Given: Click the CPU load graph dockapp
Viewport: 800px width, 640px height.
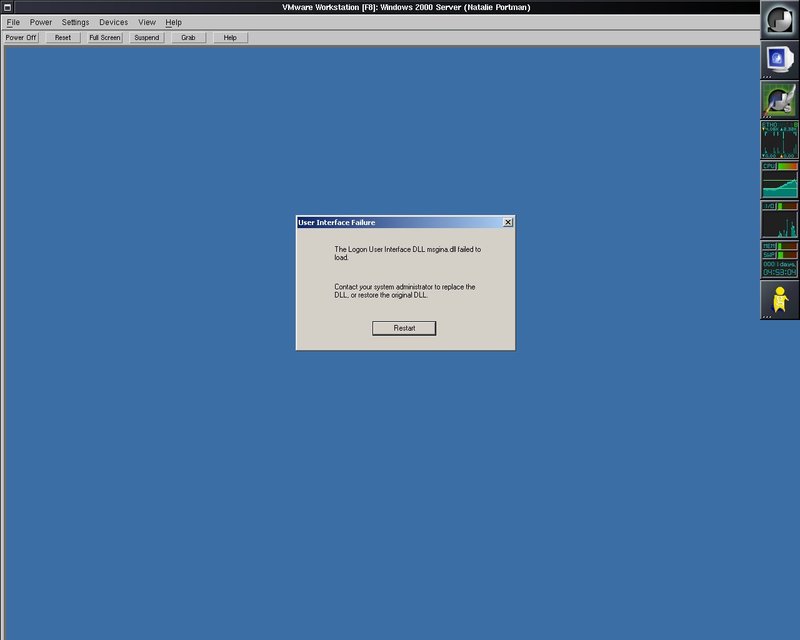Looking at the screenshot, I should click(780, 180).
